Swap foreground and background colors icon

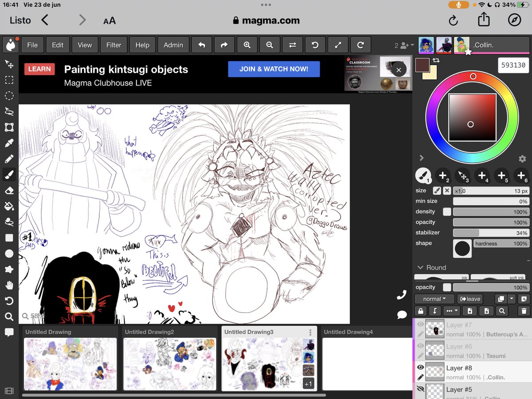click(436, 60)
